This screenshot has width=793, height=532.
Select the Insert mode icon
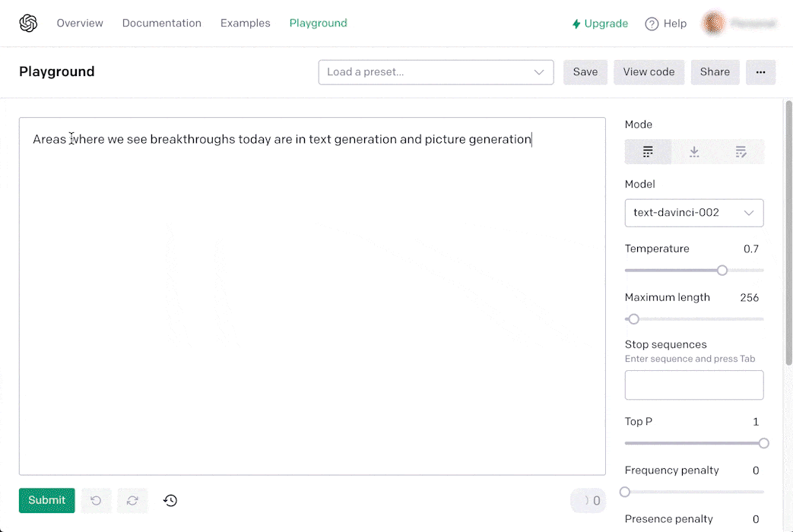pyautogui.click(x=694, y=152)
